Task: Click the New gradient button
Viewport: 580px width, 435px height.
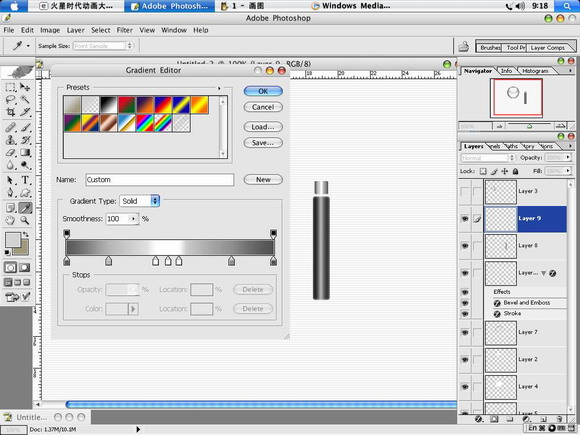Action: coord(263,180)
